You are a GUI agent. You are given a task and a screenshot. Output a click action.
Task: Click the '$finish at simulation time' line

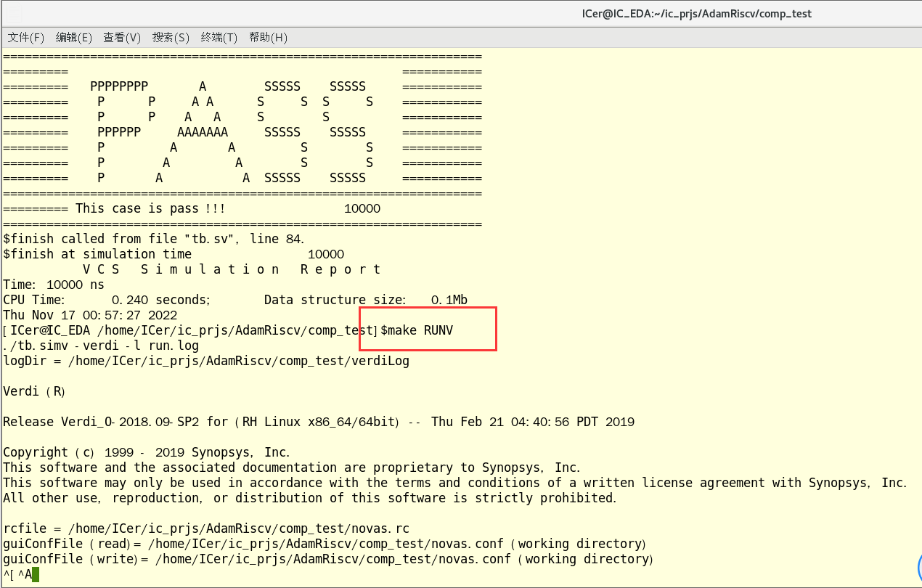tap(174, 254)
